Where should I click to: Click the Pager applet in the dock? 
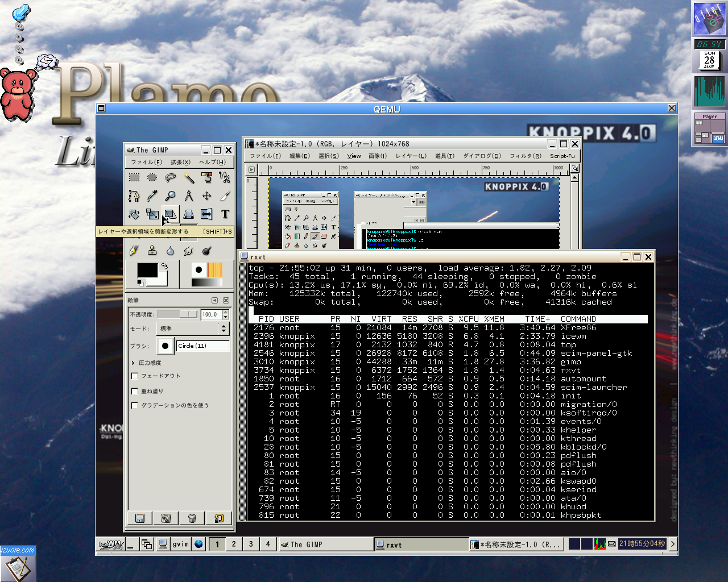point(709,128)
